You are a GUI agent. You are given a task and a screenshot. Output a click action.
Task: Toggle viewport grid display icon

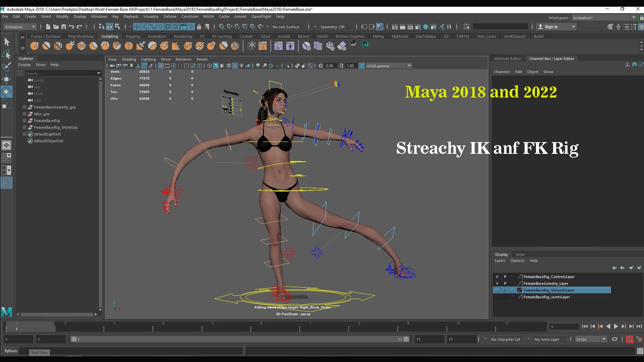pos(161,66)
